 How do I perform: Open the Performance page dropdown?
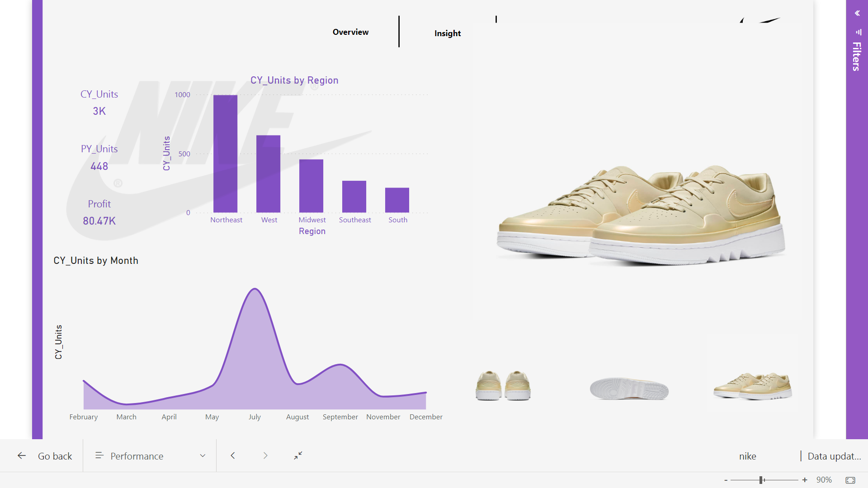click(x=203, y=455)
